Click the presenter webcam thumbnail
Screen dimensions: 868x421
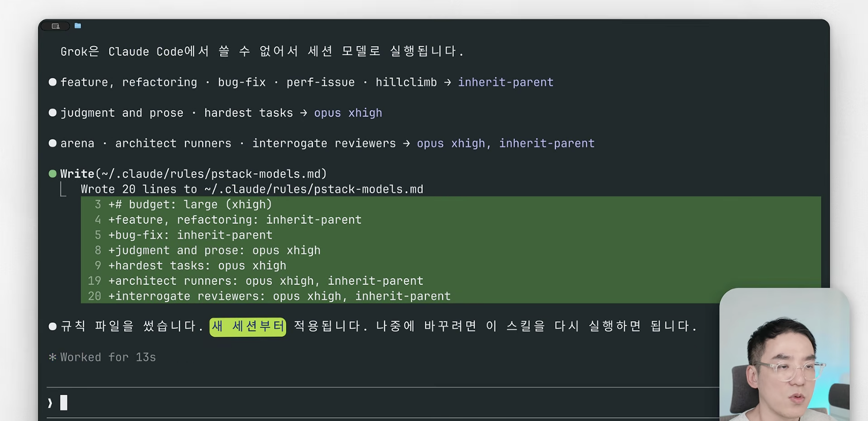pyautogui.click(x=784, y=354)
